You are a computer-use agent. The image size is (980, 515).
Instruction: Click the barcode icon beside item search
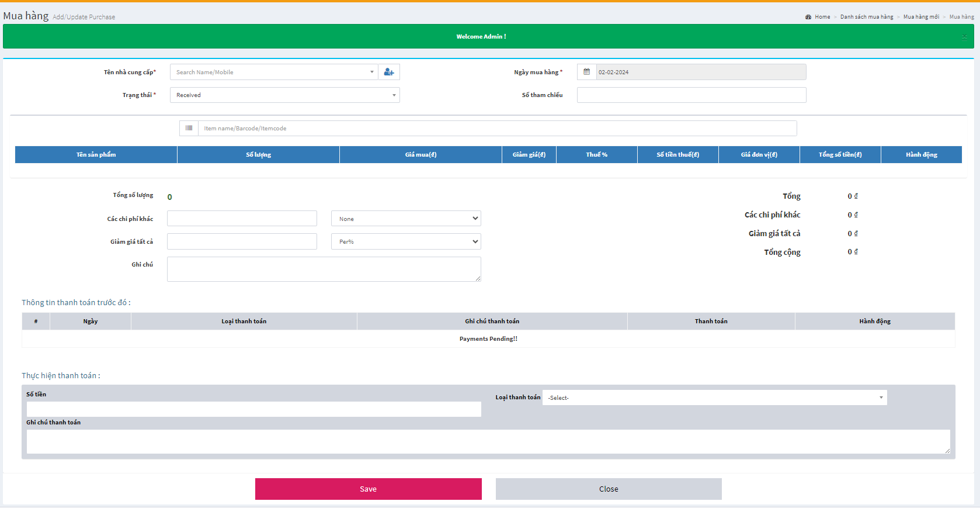(x=189, y=128)
